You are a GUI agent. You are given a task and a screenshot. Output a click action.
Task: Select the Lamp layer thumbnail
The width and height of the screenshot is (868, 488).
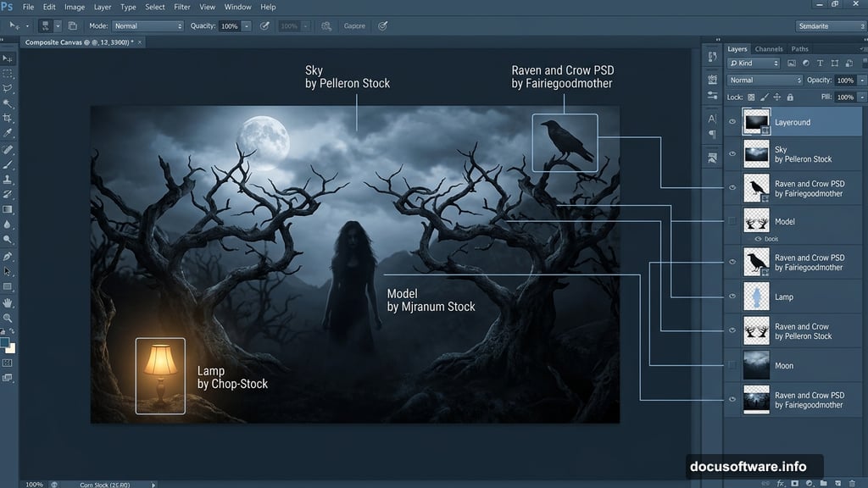(756, 297)
